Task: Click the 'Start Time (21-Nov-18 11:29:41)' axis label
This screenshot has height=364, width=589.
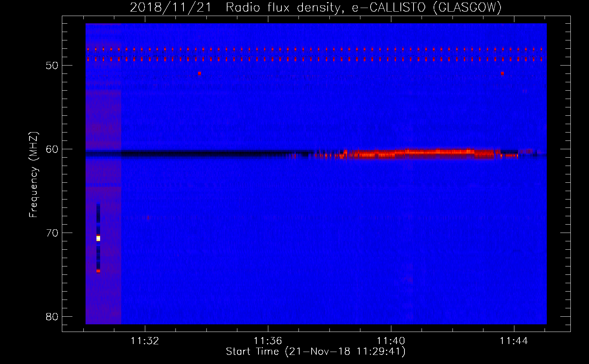Action: [x=316, y=352]
